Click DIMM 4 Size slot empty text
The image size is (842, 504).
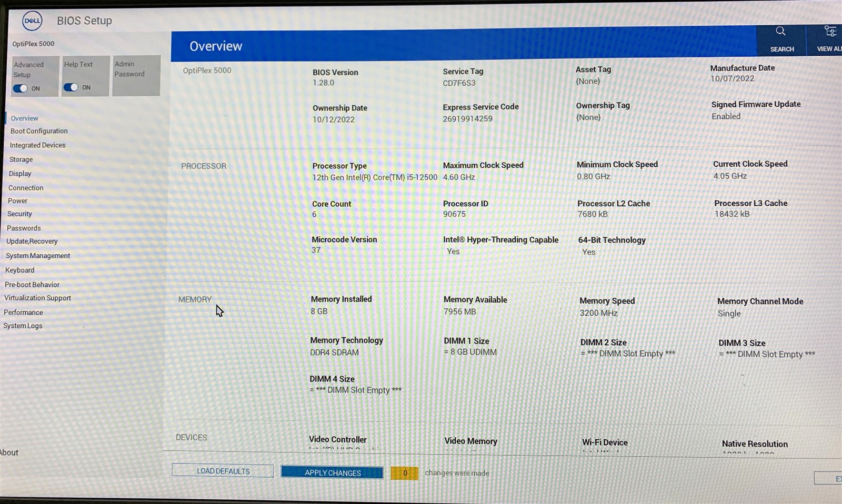(355, 390)
